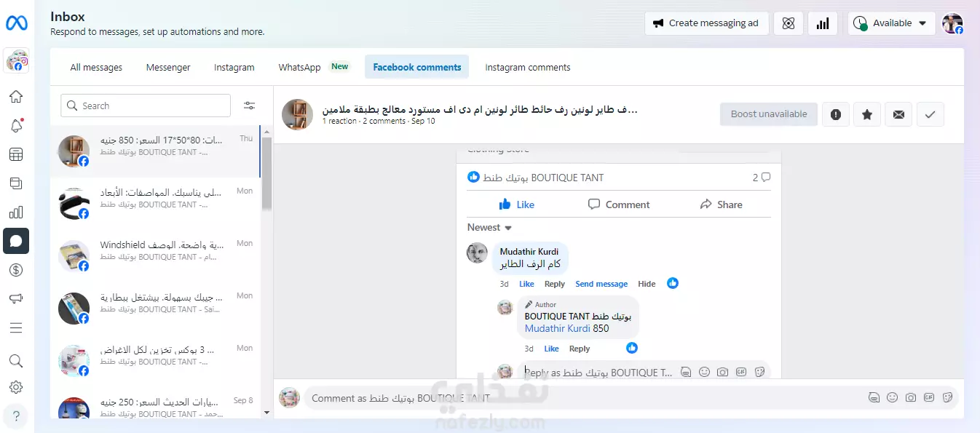The width and height of the screenshot is (980, 433).
Task: Click the like reaction on Mudathir's comment
Action: coord(673,283)
